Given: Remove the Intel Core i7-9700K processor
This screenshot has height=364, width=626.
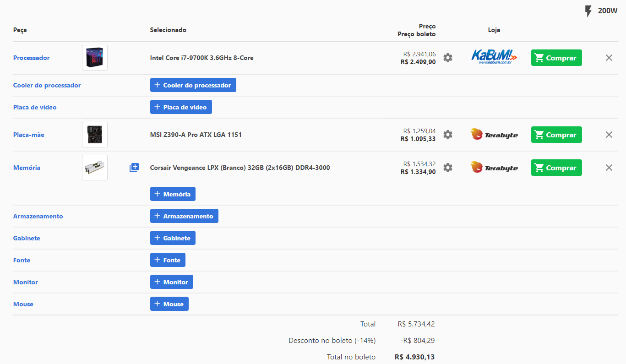Looking at the screenshot, I should (x=609, y=58).
